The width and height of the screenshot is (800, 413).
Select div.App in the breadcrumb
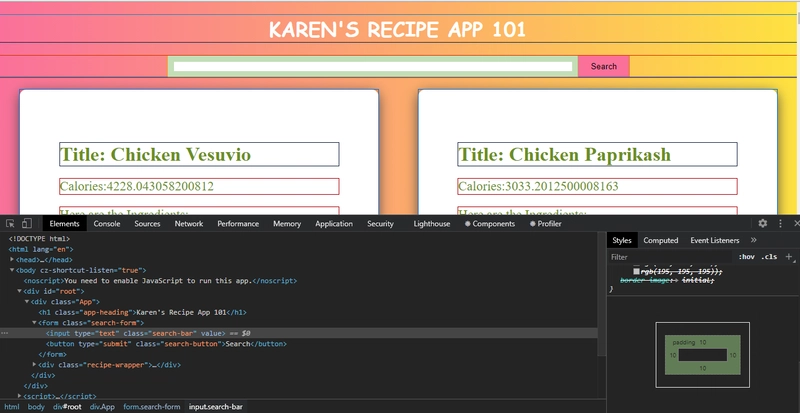pyautogui.click(x=102, y=407)
